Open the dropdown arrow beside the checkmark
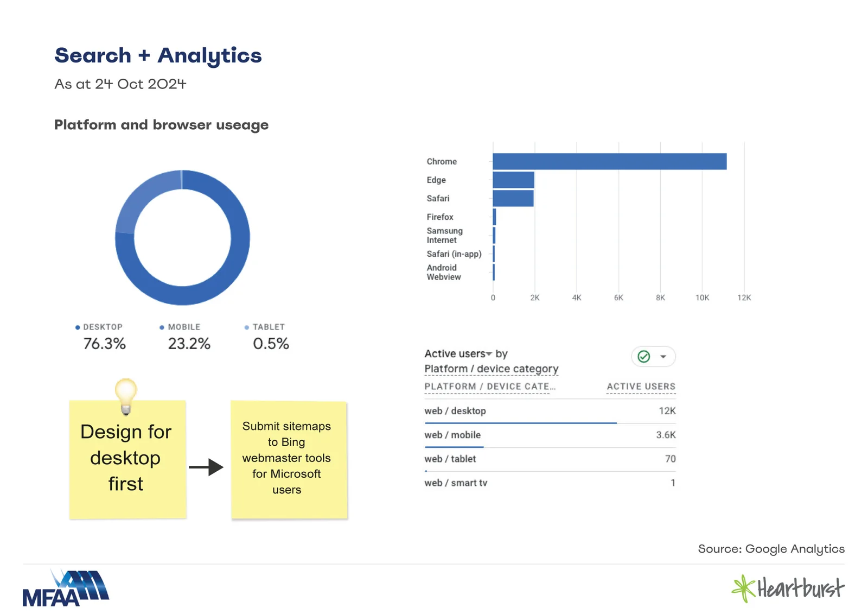The height and width of the screenshot is (614, 868). 663,357
